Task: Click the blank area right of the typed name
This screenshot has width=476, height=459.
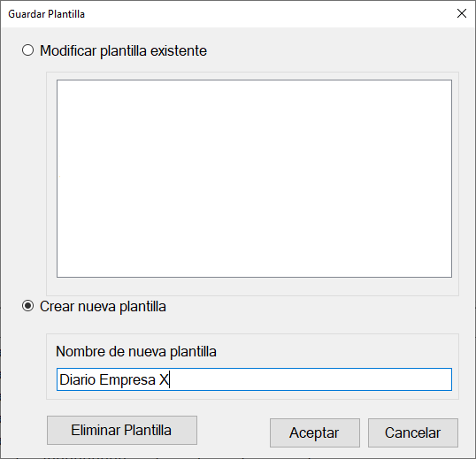Action: click(x=310, y=379)
